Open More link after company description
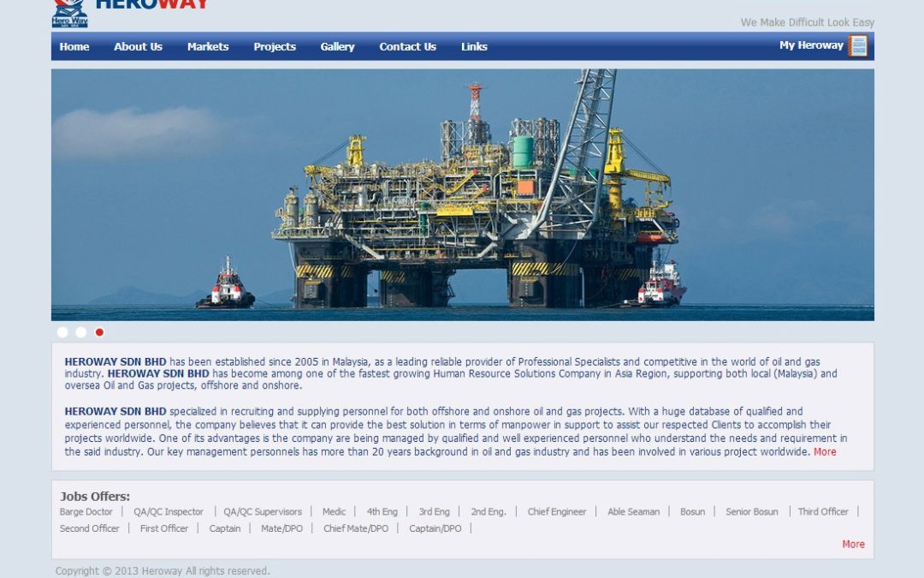This screenshot has height=578, width=924. click(x=825, y=452)
